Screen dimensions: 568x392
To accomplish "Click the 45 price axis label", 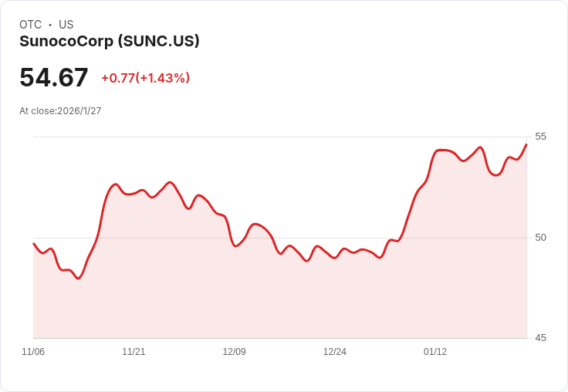I will (540, 338).
